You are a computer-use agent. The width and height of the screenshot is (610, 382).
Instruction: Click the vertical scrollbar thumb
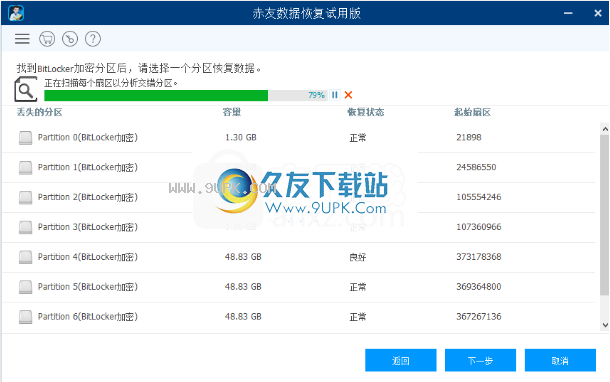point(605,215)
